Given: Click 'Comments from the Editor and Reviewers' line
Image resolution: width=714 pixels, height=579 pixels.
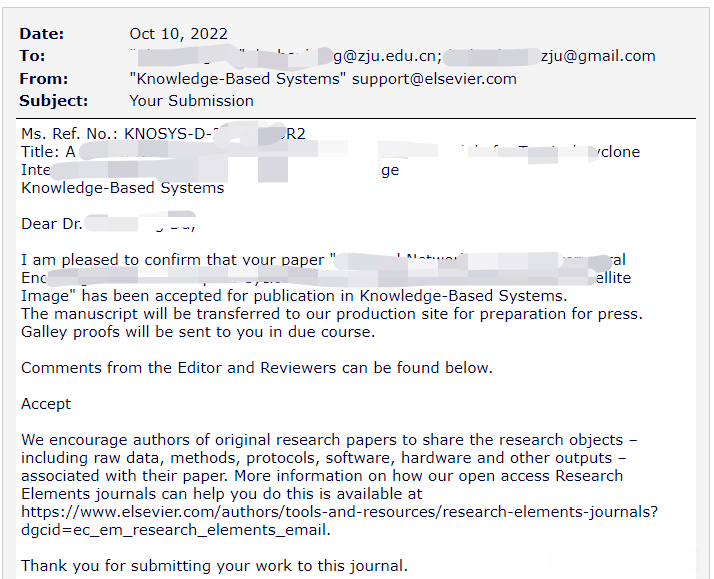Looking at the screenshot, I should pos(257,368).
